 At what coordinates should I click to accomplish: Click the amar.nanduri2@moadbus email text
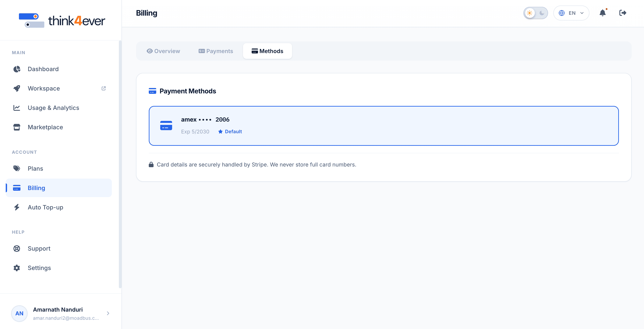[x=66, y=318]
